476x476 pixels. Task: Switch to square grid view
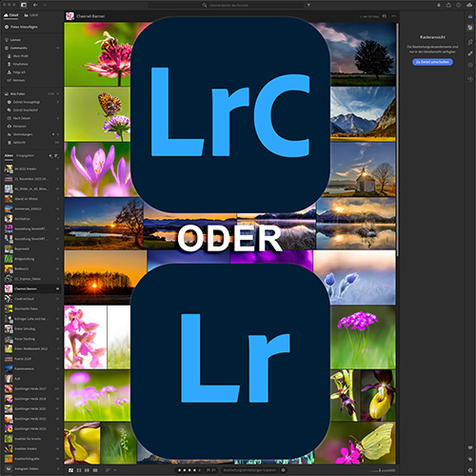(x=79, y=470)
